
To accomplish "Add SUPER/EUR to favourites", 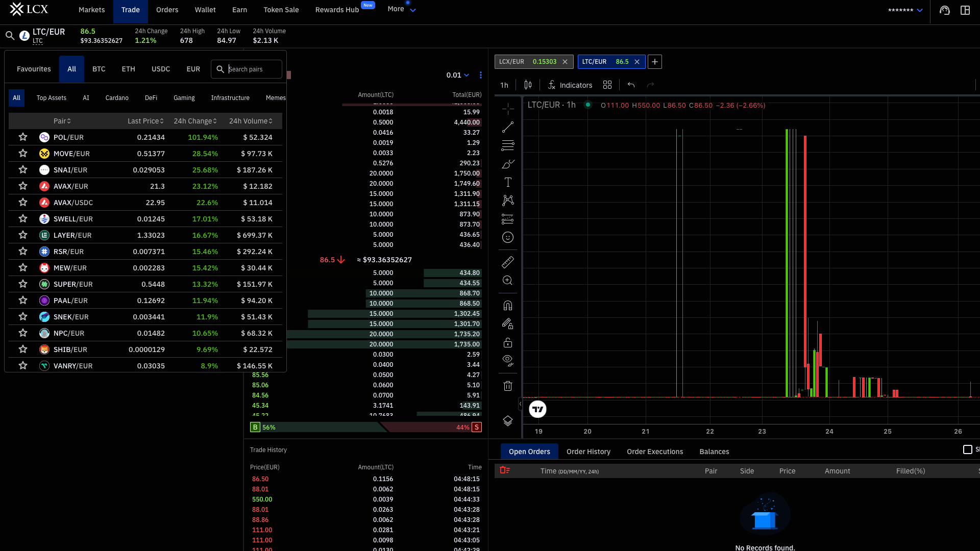I will coord(23,284).
